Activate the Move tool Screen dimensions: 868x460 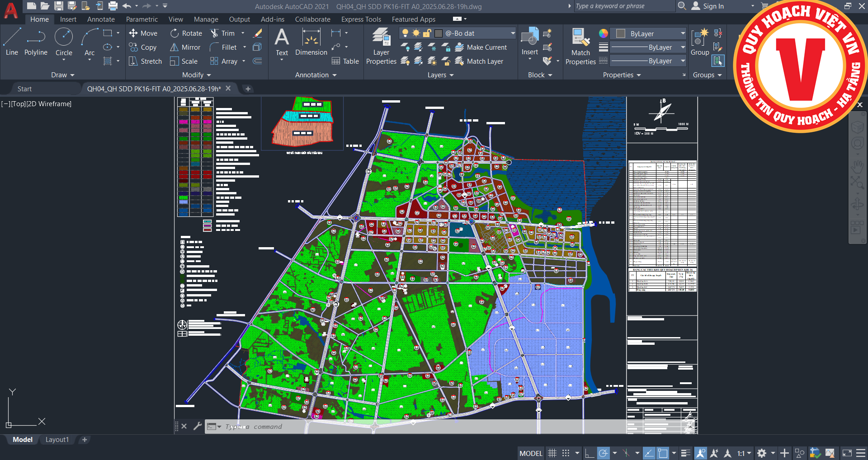(x=143, y=33)
